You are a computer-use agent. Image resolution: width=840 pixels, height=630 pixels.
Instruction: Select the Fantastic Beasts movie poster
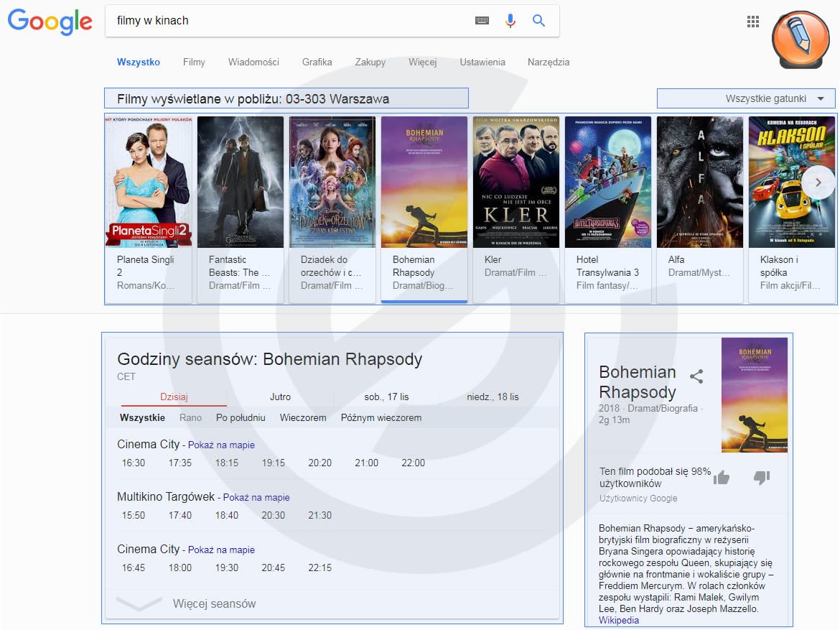point(241,182)
